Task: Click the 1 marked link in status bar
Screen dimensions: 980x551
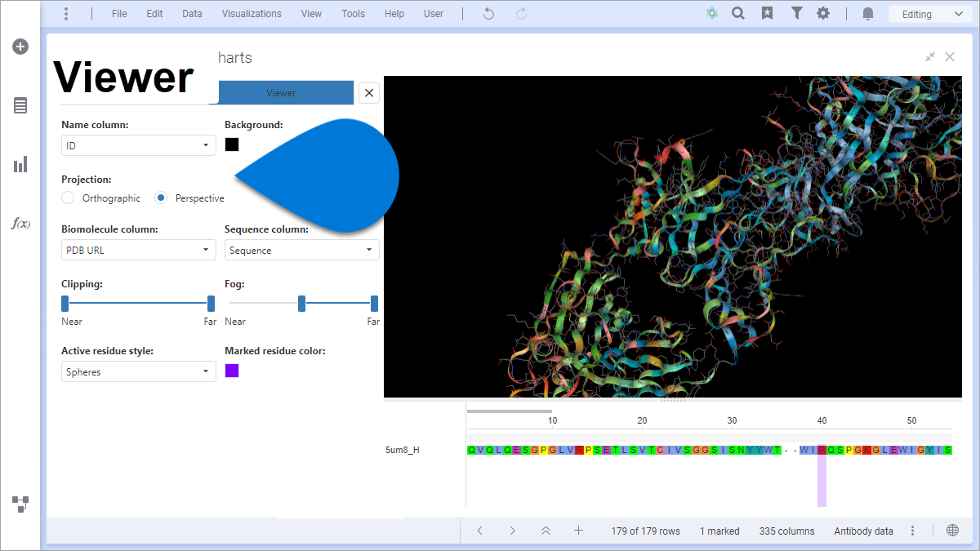Action: point(719,531)
